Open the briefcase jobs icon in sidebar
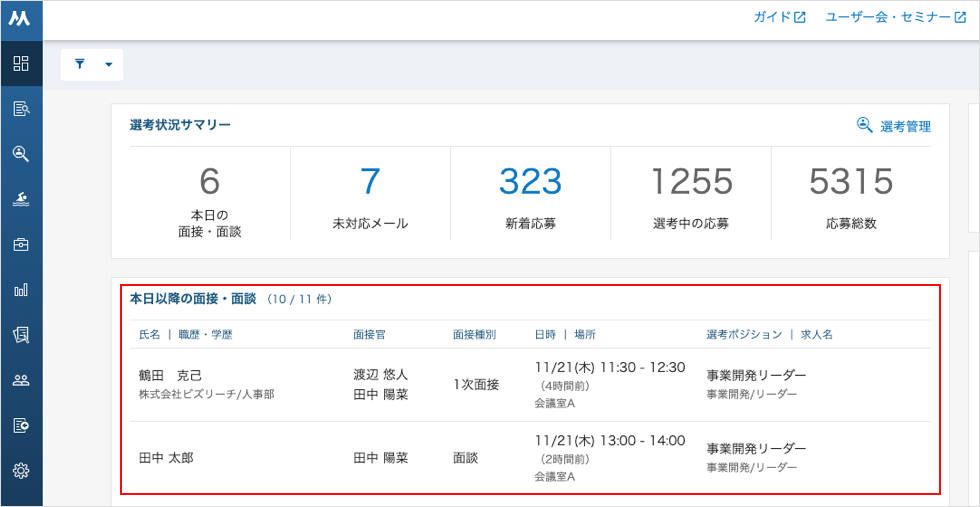The width and height of the screenshot is (980, 507). coord(21,244)
